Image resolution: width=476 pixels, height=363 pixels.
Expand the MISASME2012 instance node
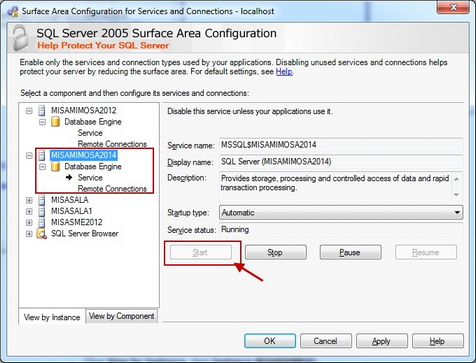[x=29, y=223]
